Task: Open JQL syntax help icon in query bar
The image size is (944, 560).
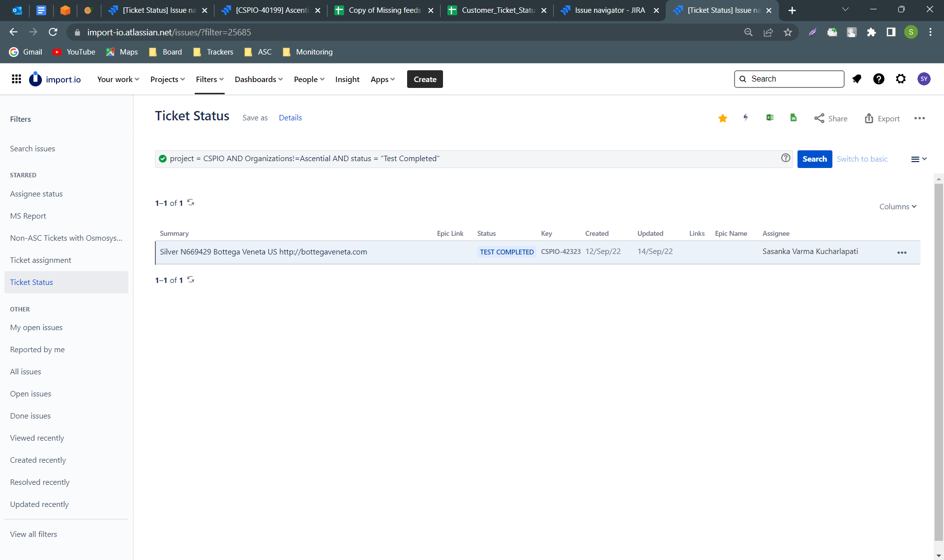Action: pyautogui.click(x=786, y=158)
